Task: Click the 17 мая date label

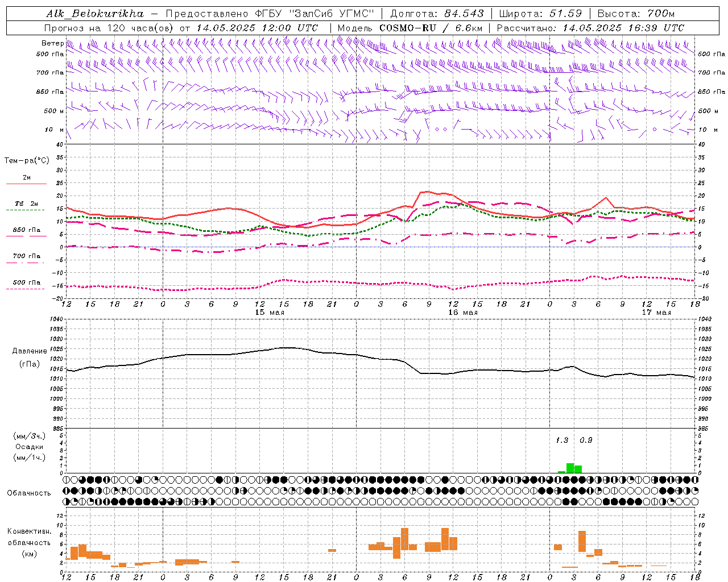Action: click(656, 313)
